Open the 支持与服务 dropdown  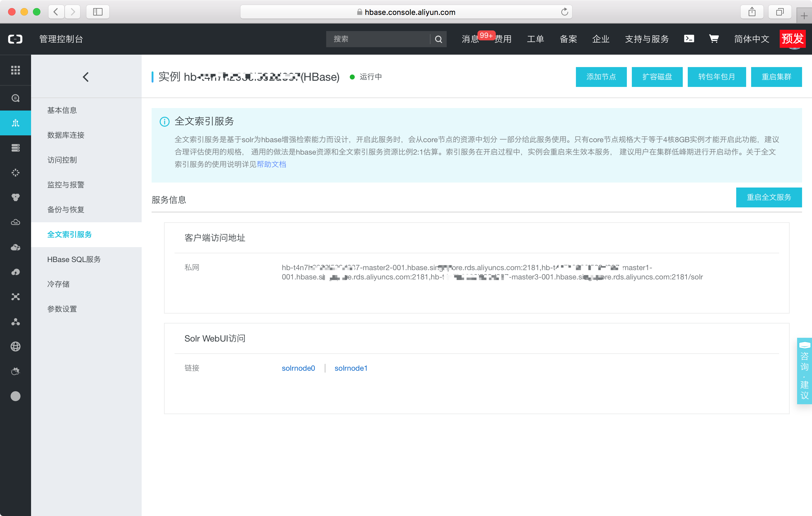pos(646,39)
